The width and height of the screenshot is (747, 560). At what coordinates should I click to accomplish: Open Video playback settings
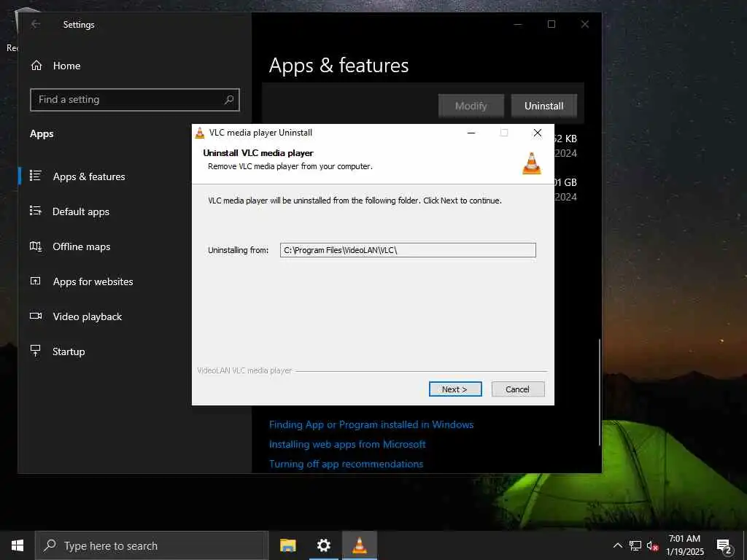[x=88, y=316]
